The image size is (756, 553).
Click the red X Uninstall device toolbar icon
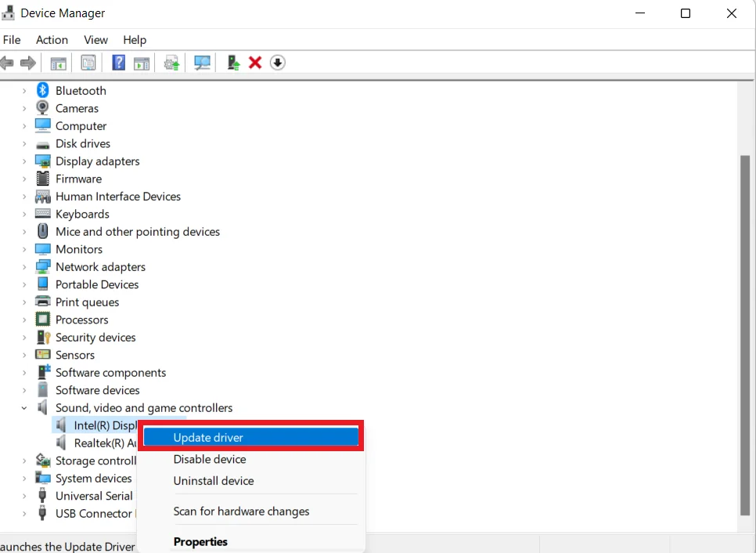(255, 63)
